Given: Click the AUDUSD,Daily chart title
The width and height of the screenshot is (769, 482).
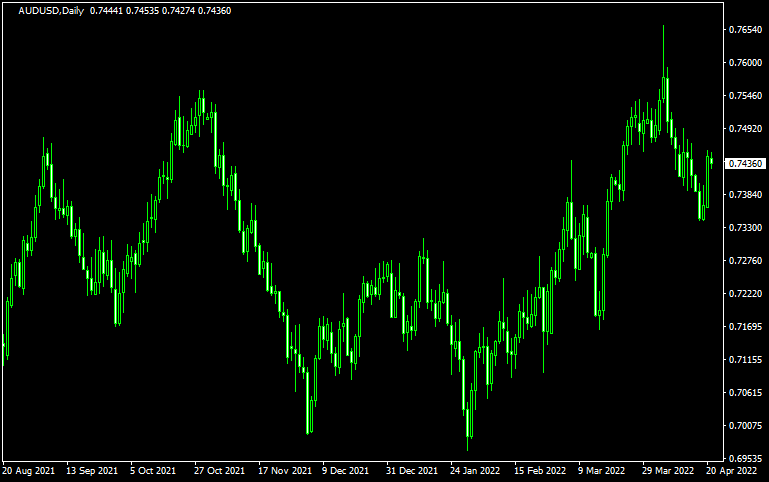Looking at the screenshot, I should tap(51, 11).
